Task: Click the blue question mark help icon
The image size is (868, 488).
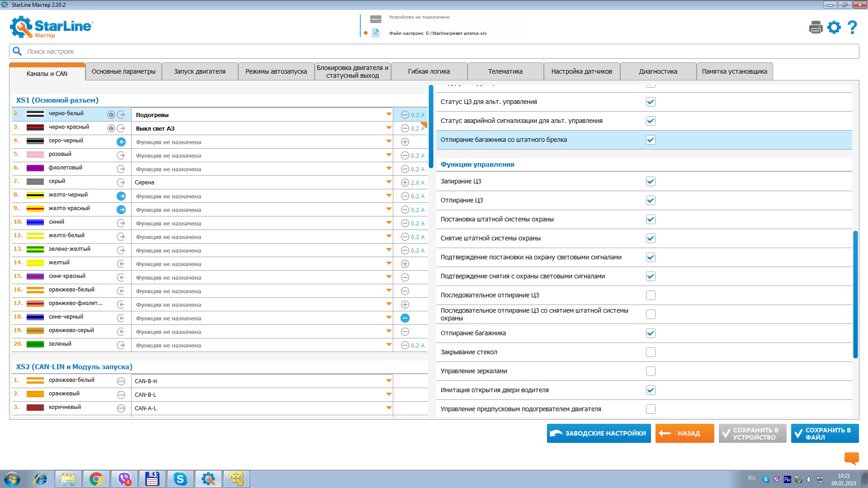Action: 852,28
